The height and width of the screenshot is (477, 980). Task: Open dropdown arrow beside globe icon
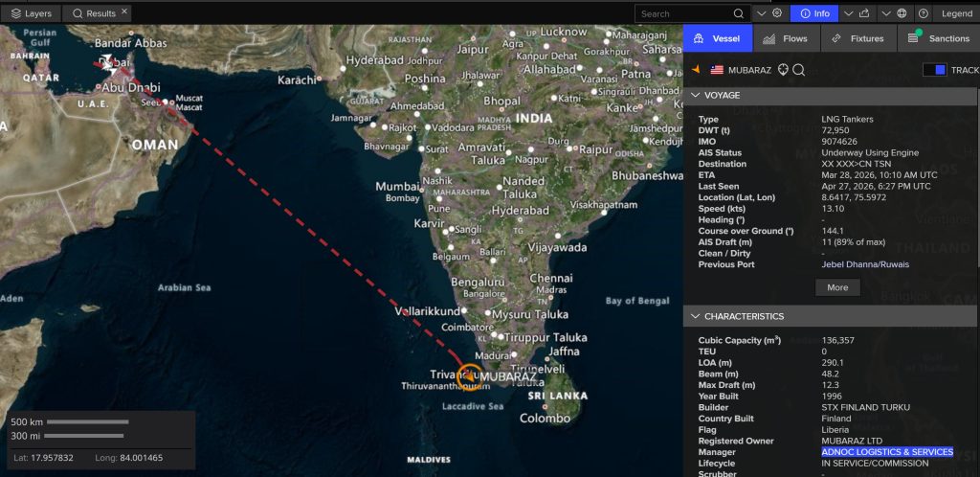pos(885,13)
